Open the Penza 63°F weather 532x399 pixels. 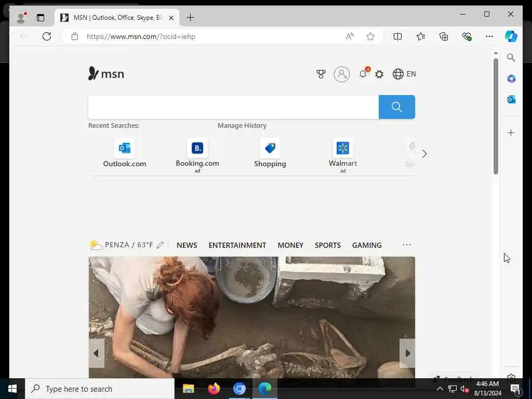pyautogui.click(x=122, y=245)
